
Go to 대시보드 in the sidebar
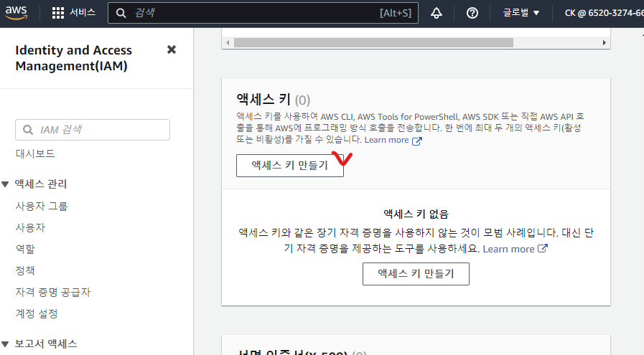35,153
